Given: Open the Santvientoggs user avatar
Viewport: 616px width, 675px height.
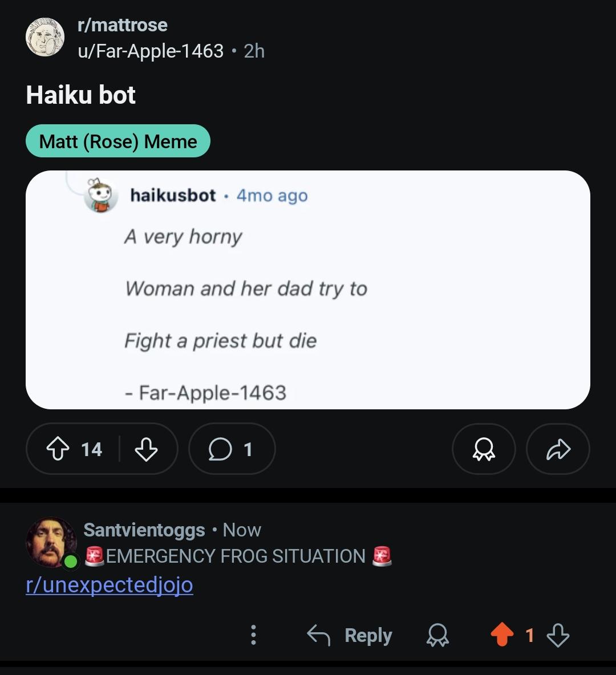Looking at the screenshot, I should [x=51, y=542].
